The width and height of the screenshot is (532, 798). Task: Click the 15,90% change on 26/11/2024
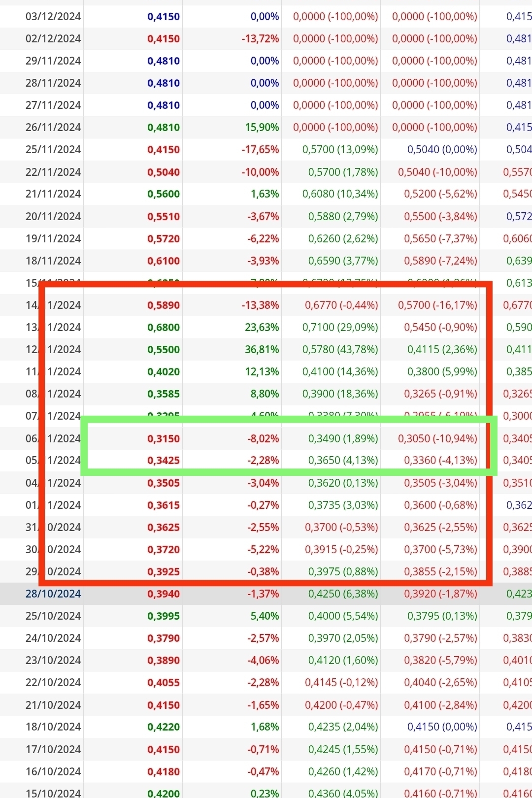pyautogui.click(x=262, y=128)
